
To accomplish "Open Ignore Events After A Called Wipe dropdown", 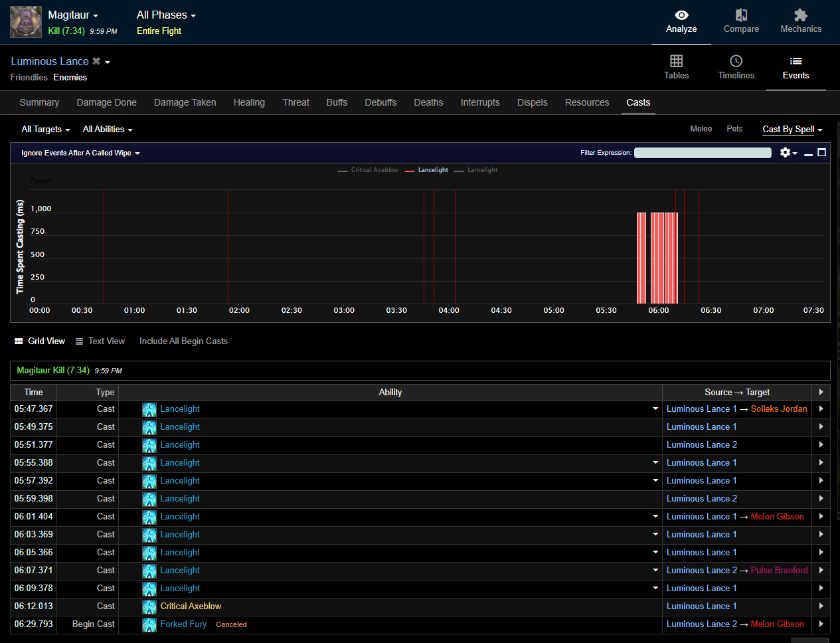I will point(80,153).
